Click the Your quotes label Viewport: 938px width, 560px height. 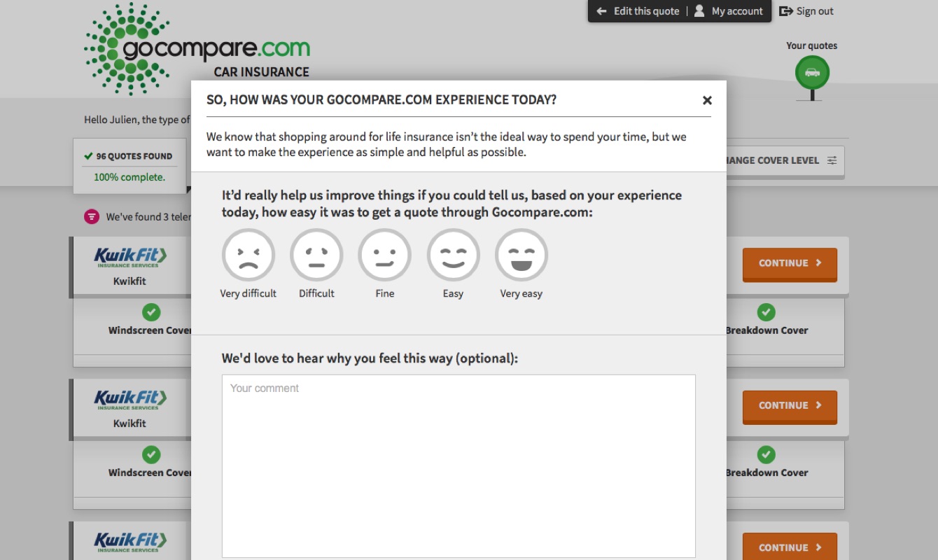tap(812, 45)
